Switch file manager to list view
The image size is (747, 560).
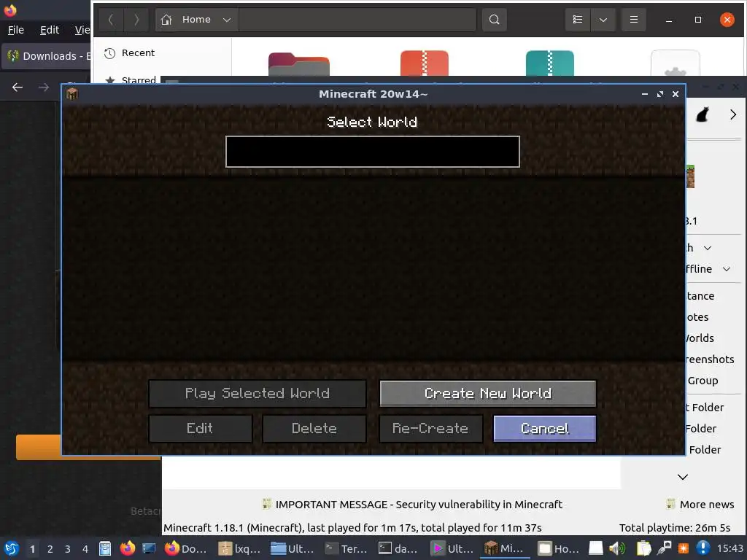pyautogui.click(x=578, y=20)
